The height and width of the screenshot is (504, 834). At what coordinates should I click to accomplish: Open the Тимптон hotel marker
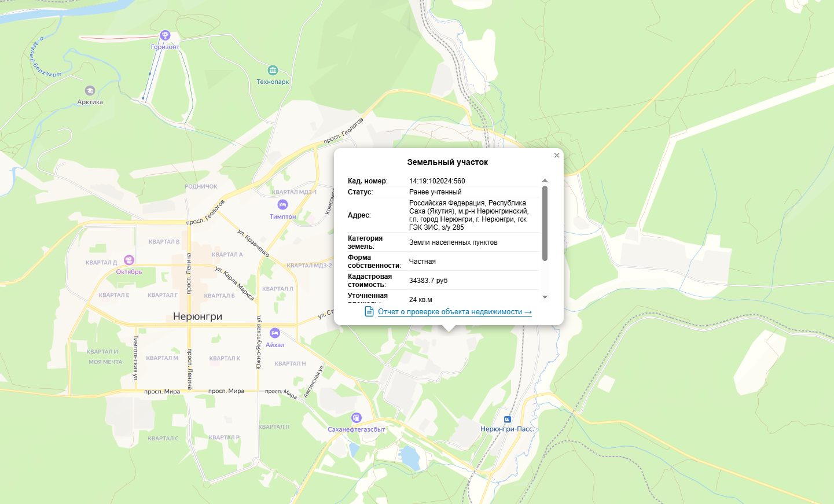pyautogui.click(x=282, y=205)
